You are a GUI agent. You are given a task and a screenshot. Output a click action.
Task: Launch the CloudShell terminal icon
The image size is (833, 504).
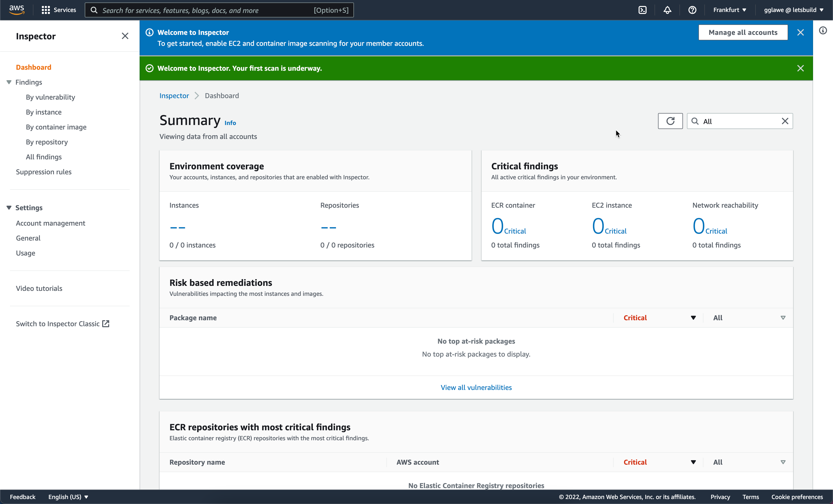point(642,10)
